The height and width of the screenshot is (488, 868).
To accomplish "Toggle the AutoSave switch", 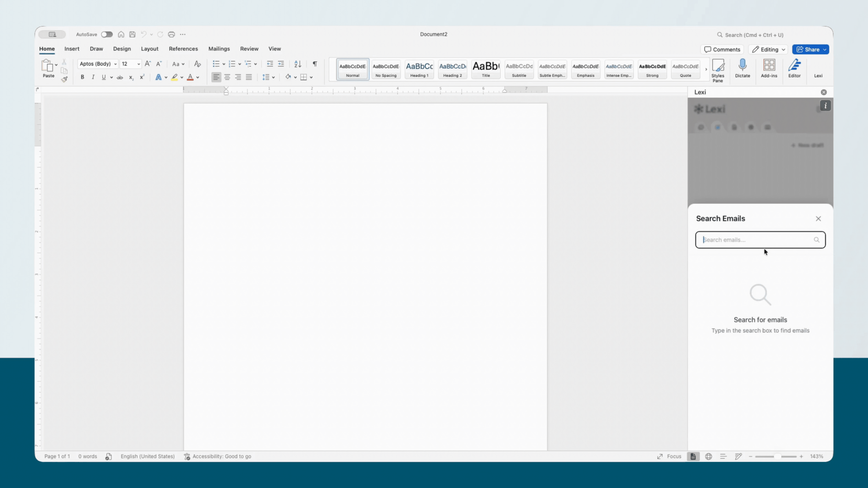I will [107, 34].
